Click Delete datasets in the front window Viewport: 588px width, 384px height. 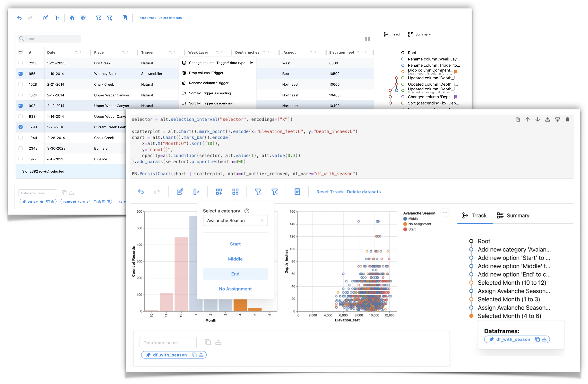click(x=364, y=192)
